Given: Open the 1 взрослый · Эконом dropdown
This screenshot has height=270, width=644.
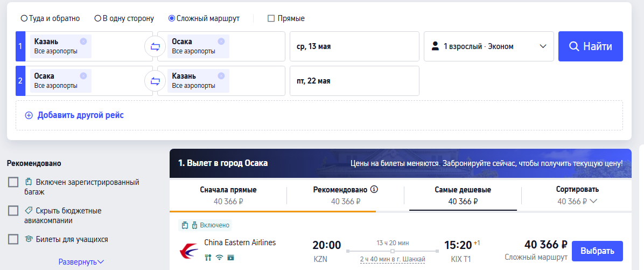Looking at the screenshot, I should 488,46.
